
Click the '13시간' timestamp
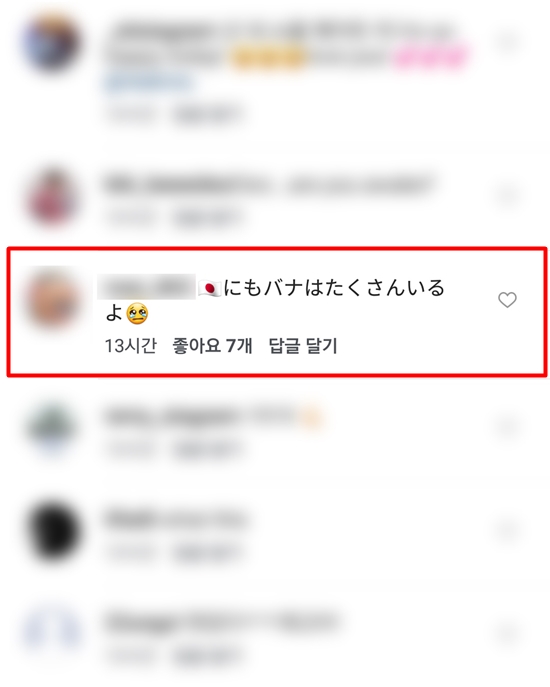tap(130, 346)
